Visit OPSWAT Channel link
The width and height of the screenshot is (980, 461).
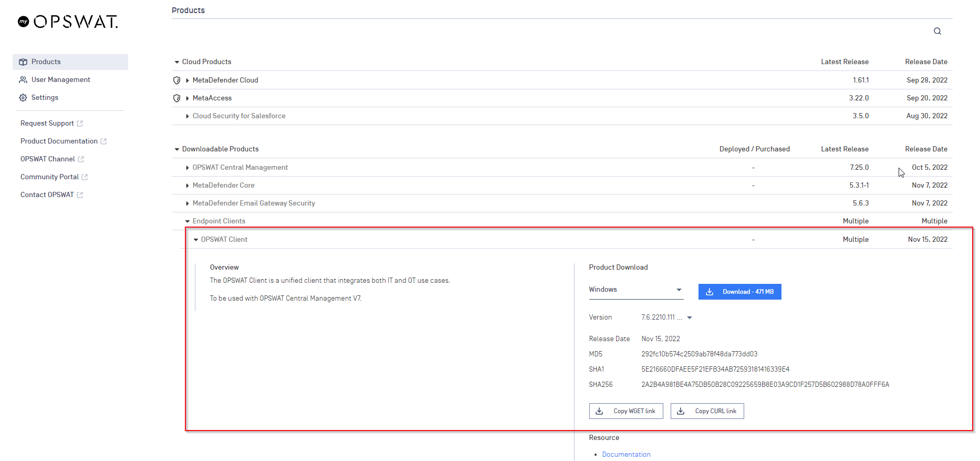48,159
